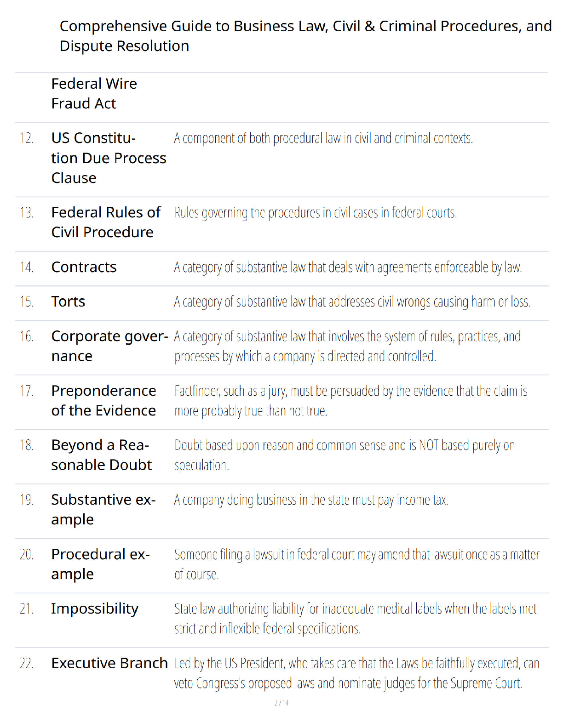The image size is (563, 728).
Task: Select the Beyond a Reasonable Doubt term
Action: pos(101,455)
